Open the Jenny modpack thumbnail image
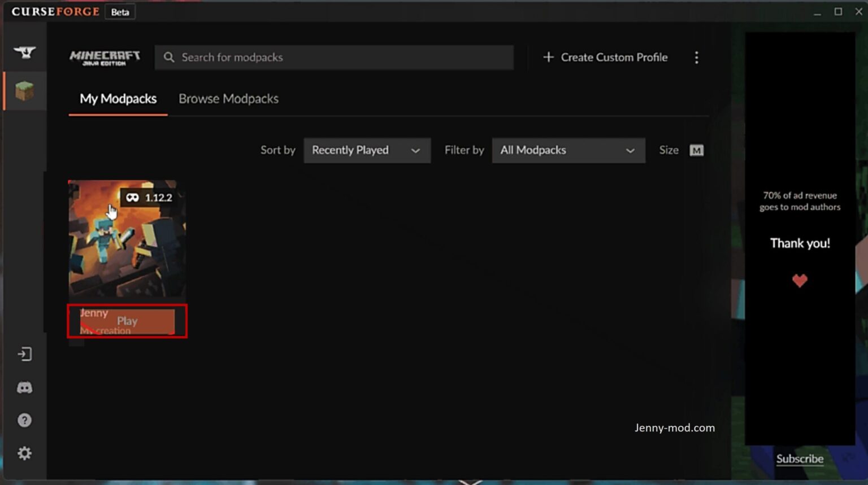 point(127,240)
